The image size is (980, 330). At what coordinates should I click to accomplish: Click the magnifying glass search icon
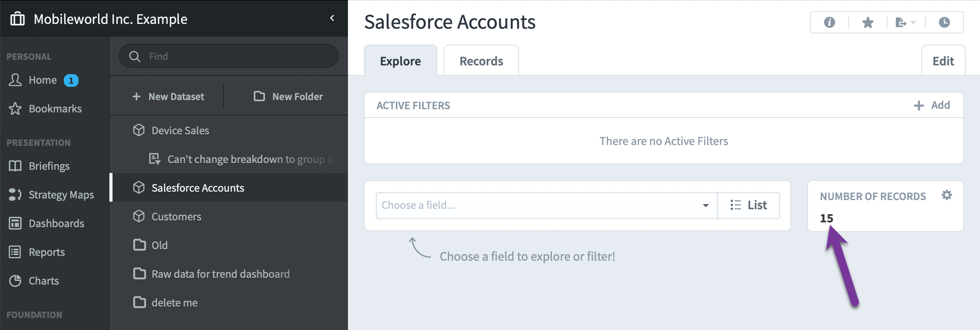pyautogui.click(x=134, y=56)
